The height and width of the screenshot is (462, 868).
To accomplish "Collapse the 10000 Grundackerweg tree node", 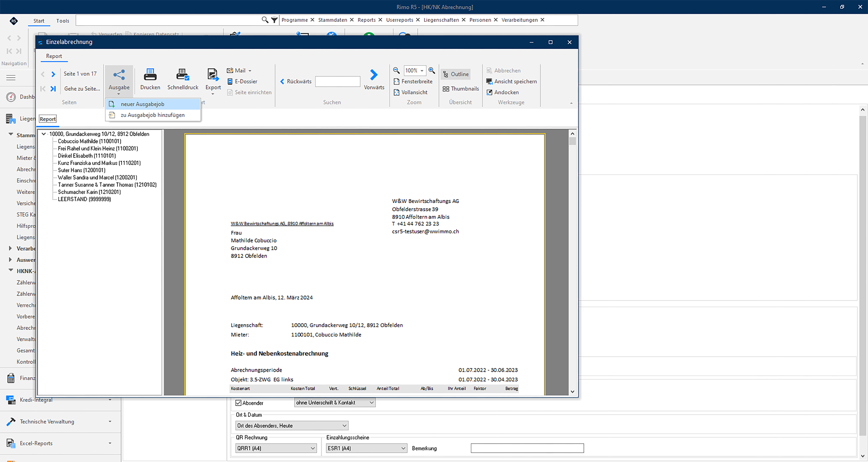I will [x=43, y=134].
